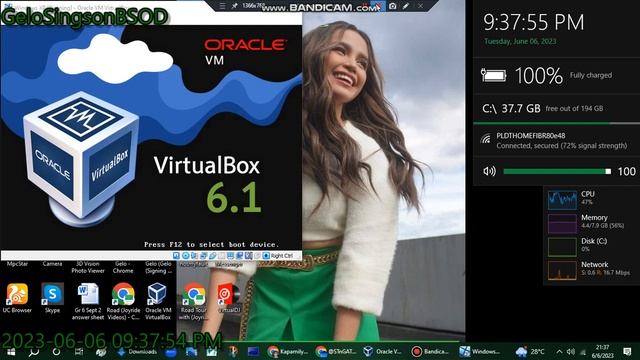Open the 28°C weather taskbar widget
Screen dimensions: 640x360
click(530, 351)
